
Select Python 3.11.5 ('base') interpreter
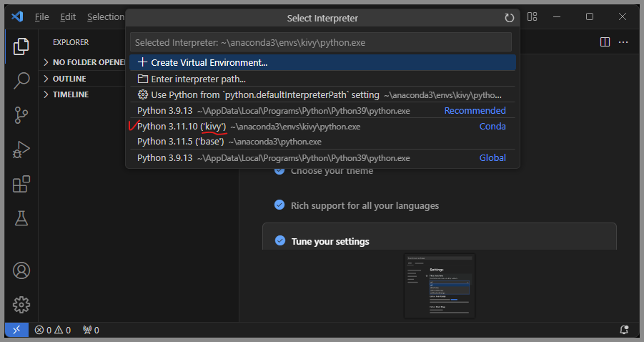[x=322, y=142]
